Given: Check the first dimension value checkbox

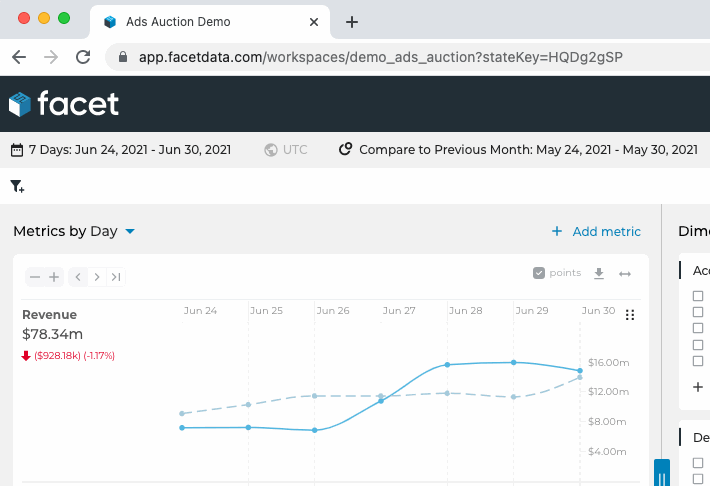Looking at the screenshot, I should click(698, 296).
